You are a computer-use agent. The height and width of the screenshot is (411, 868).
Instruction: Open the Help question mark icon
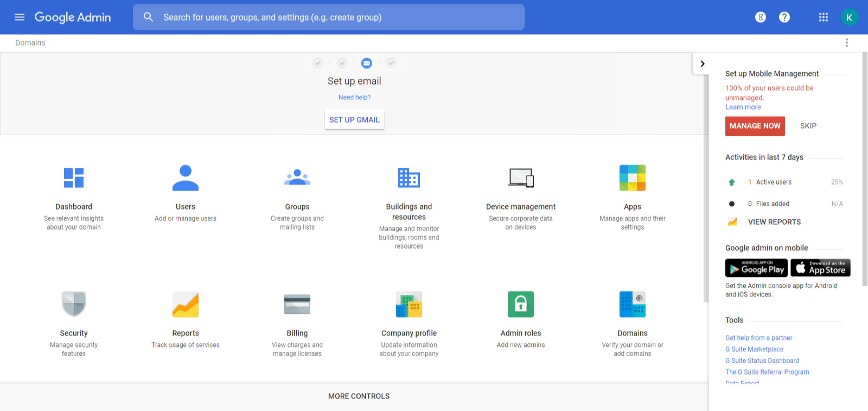(x=784, y=17)
